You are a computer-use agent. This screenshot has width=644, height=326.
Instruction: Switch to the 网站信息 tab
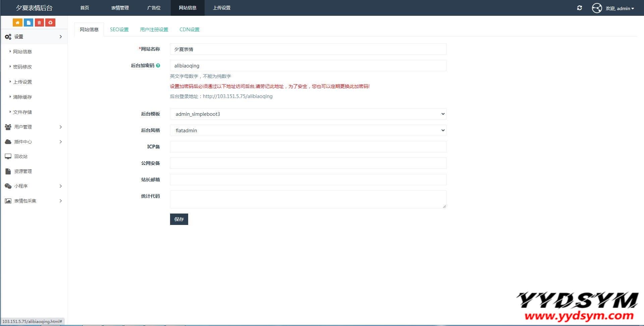(89, 30)
